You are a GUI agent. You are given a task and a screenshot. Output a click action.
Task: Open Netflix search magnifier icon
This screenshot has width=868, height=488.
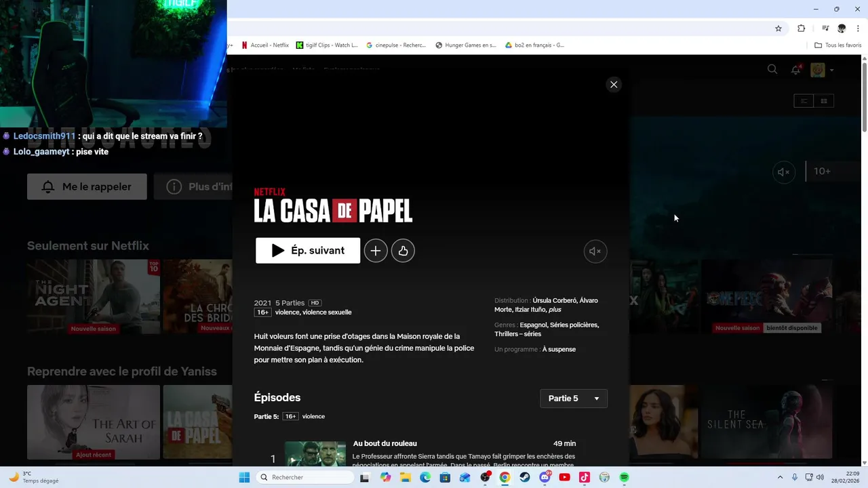pyautogui.click(x=772, y=69)
